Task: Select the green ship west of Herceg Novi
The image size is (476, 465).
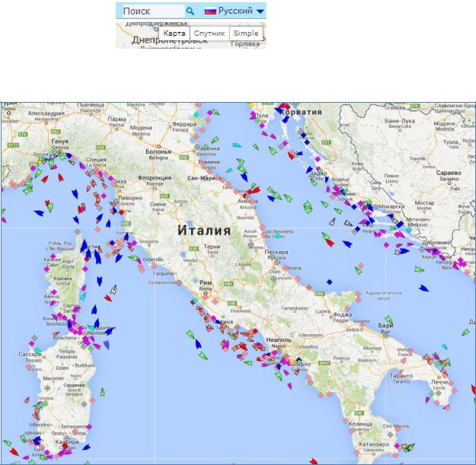Action: point(419,269)
